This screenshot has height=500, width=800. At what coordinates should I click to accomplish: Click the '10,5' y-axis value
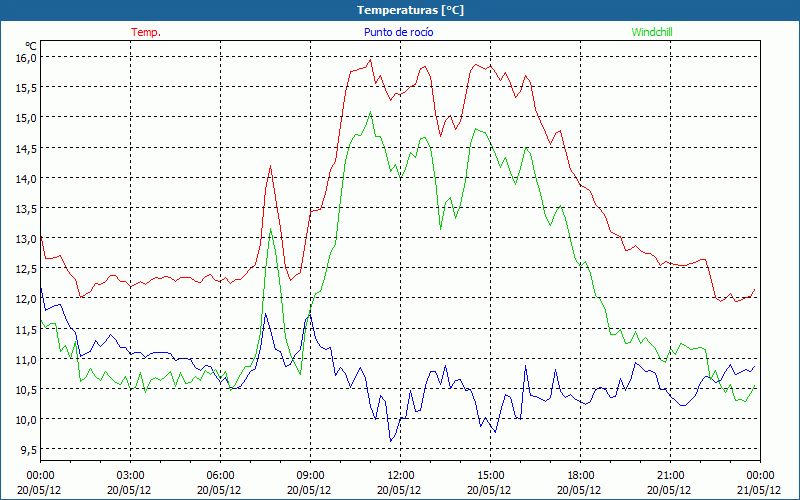pos(26,389)
